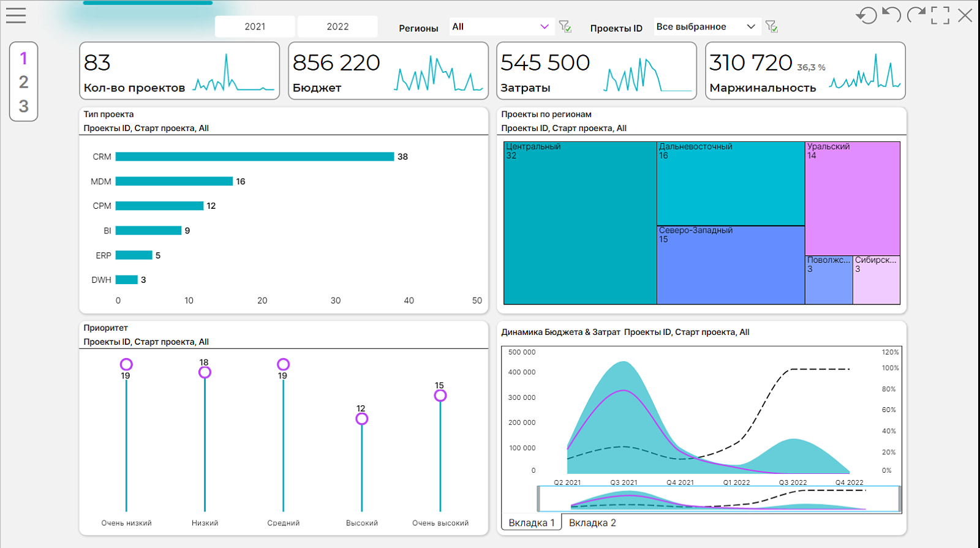Open the hamburger menu
This screenshot has width=980, height=548.
coord(16,15)
